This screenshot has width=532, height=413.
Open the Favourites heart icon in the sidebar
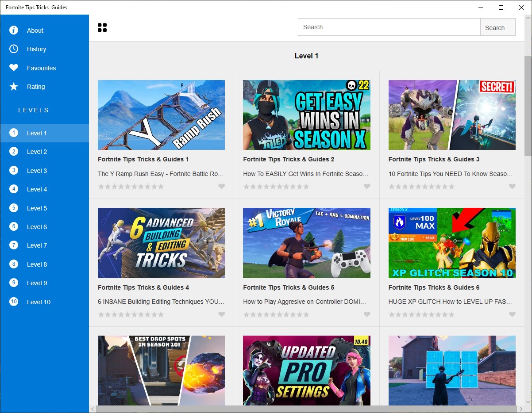(14, 68)
